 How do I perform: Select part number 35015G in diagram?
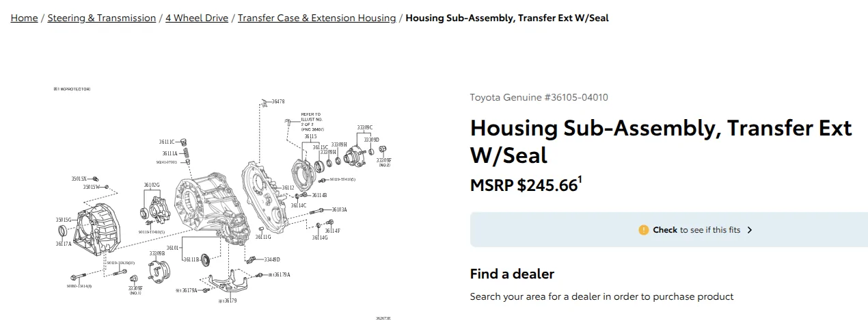[x=64, y=220]
